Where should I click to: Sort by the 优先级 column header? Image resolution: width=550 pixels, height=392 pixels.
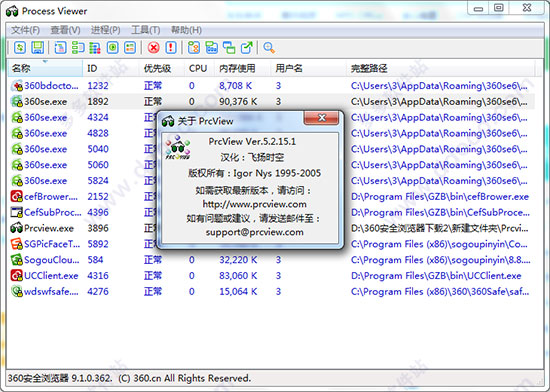(x=162, y=68)
